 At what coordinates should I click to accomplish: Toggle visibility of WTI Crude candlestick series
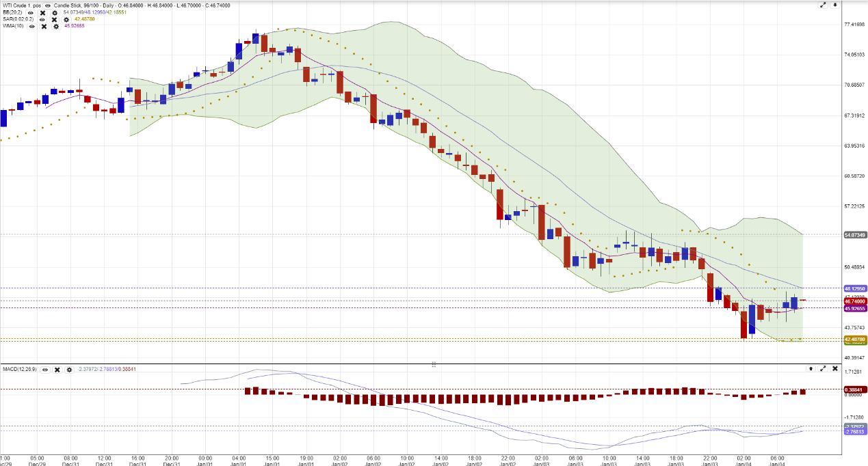tap(48, 5)
